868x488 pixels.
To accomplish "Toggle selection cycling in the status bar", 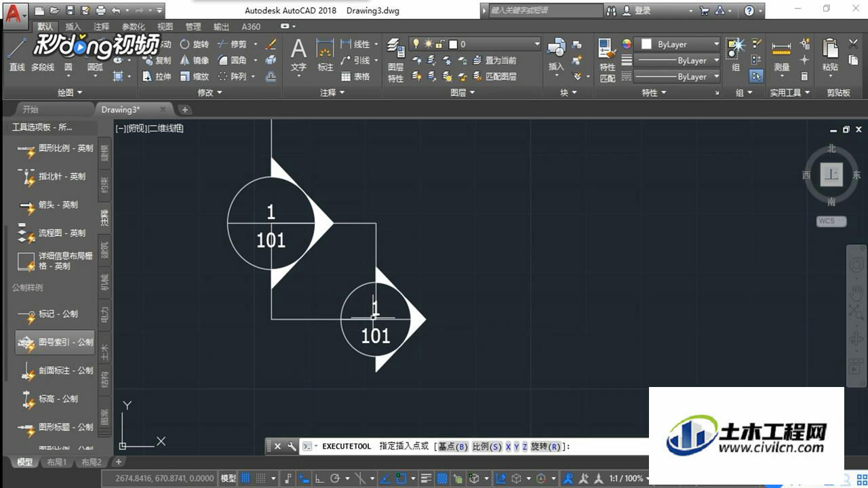I will click(x=457, y=479).
